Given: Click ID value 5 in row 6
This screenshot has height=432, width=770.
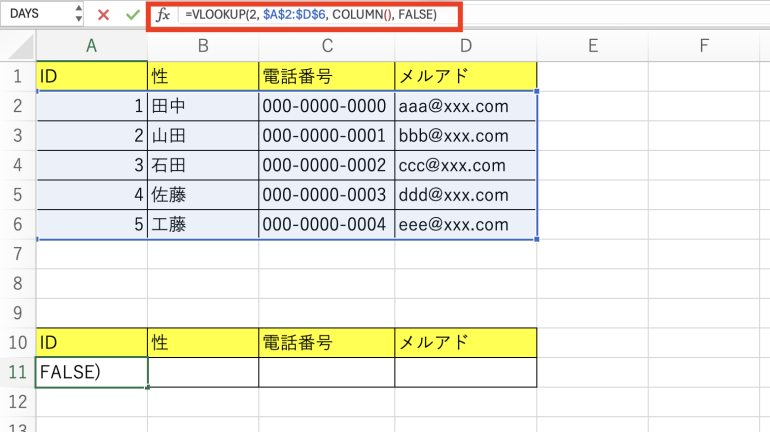Looking at the screenshot, I should pos(92,224).
